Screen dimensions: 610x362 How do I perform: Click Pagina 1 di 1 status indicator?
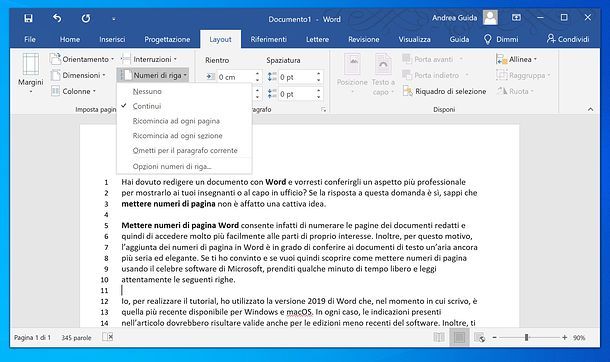(32, 338)
